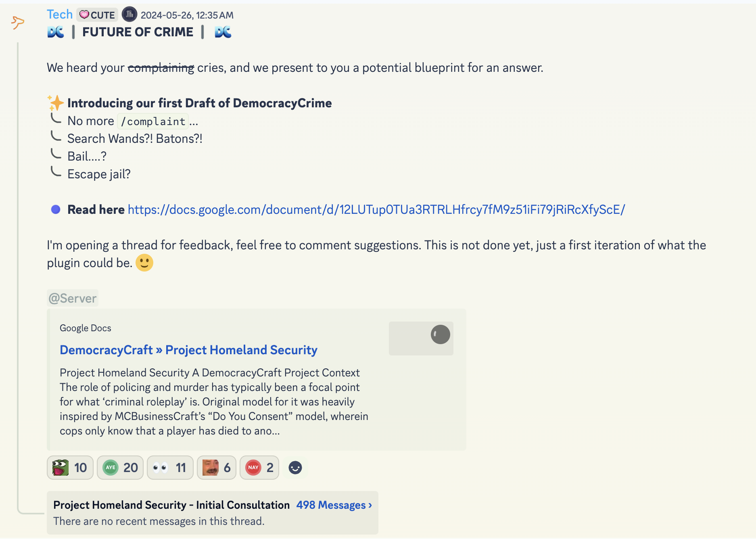
Task: Toggle the green AYE reaction
Action: 120,468
